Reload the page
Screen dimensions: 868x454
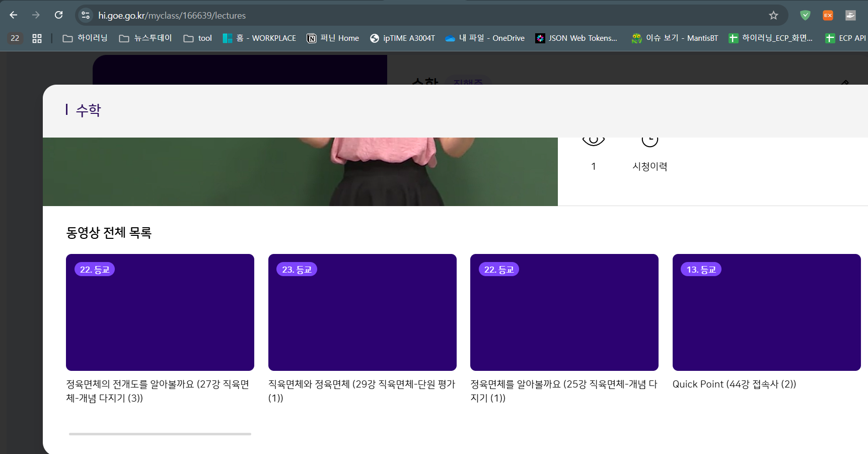coord(59,15)
